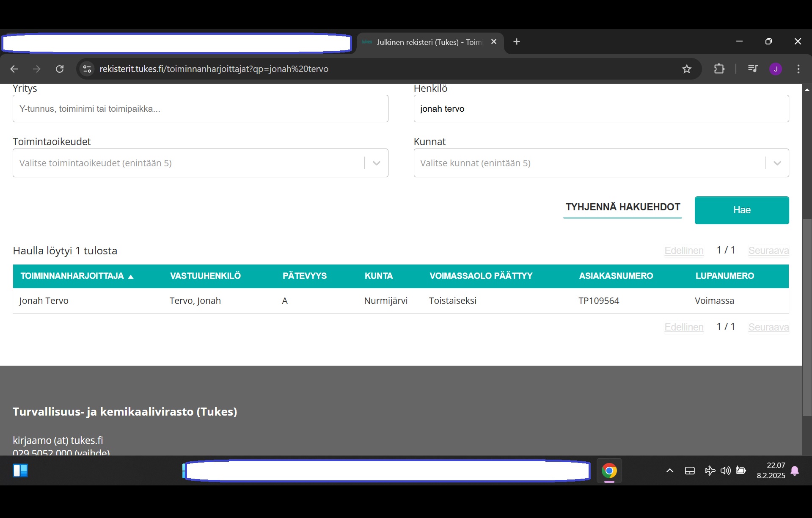Expand the Toimintaoikeudet dropdown
This screenshot has height=518, width=812.
point(376,163)
